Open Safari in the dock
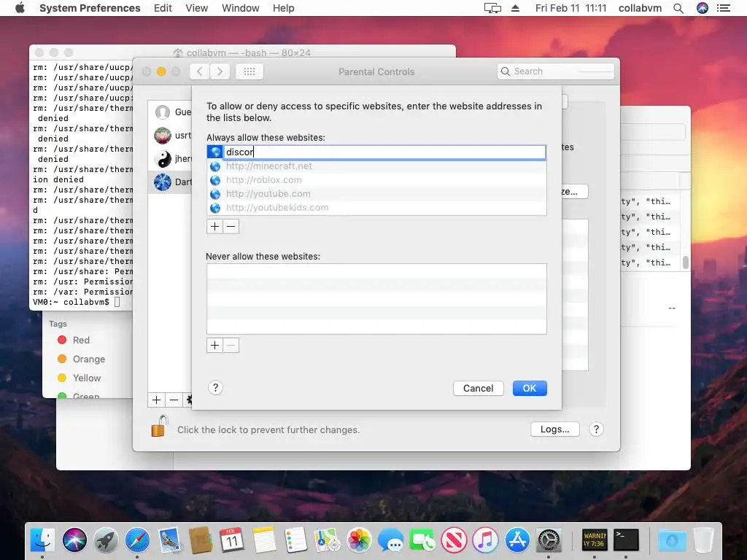Image resolution: width=747 pixels, height=560 pixels. pos(137,540)
